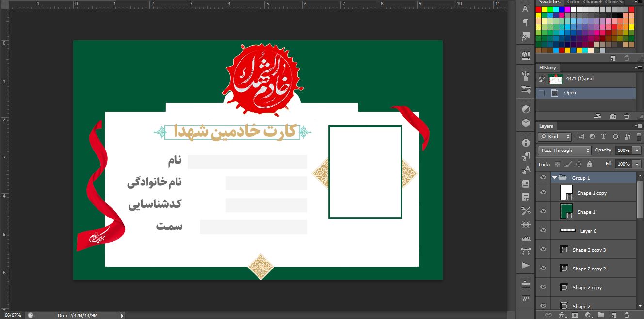Open the Swatches panel flyout menu
Image resolution: width=644 pixels, height=319 pixels.
[638, 2]
